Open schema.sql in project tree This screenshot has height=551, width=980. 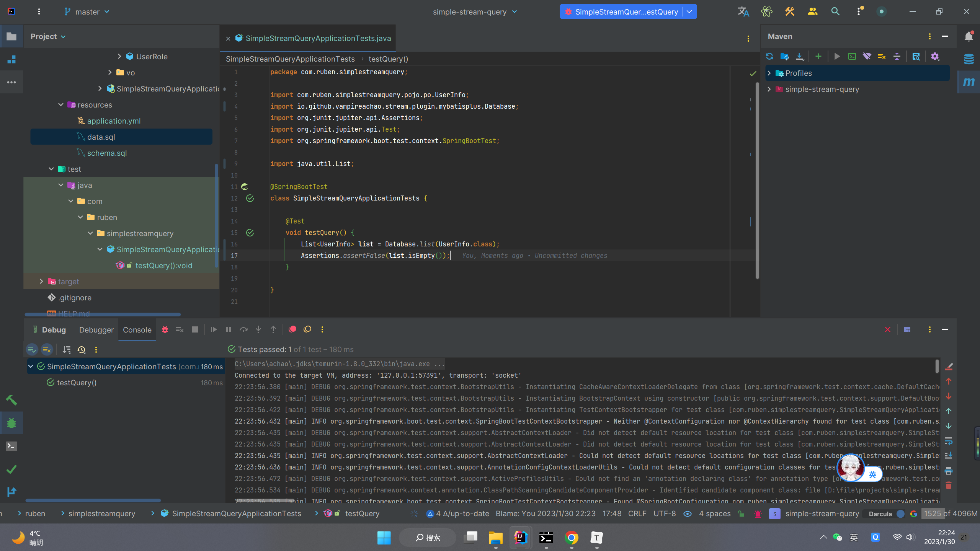(107, 153)
